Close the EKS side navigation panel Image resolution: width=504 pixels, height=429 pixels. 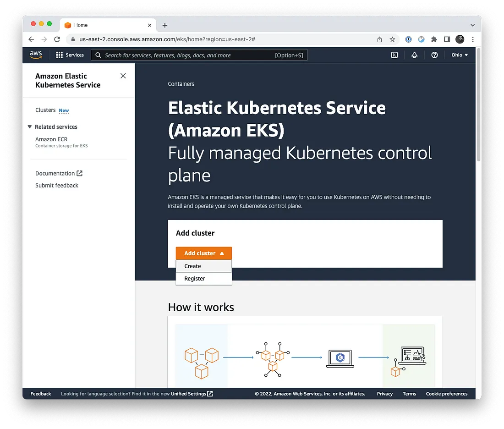tap(123, 76)
